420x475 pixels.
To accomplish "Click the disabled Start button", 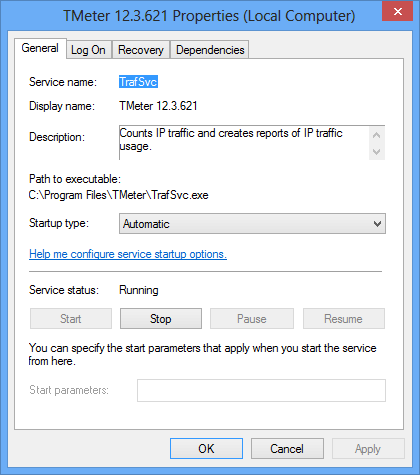I will (71, 319).
